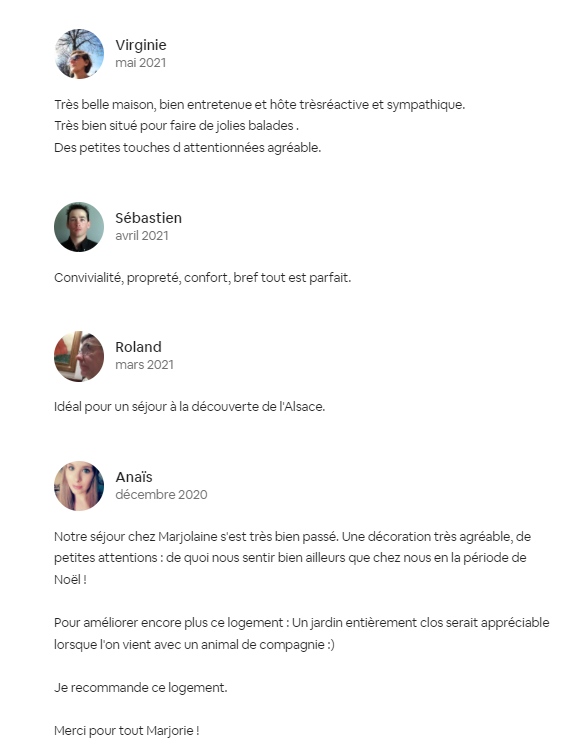Click Virginie's review line about belle maison
The height and width of the screenshot is (748, 575).
260,105
